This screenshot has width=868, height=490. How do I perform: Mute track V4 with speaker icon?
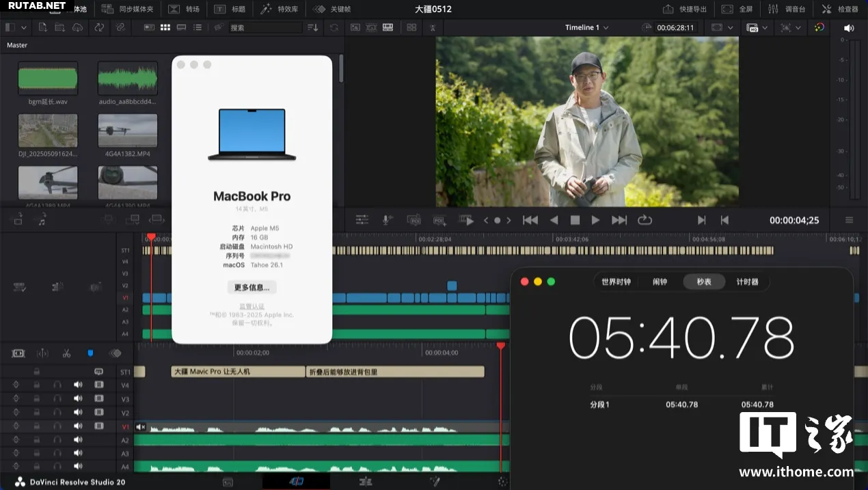pos(78,385)
